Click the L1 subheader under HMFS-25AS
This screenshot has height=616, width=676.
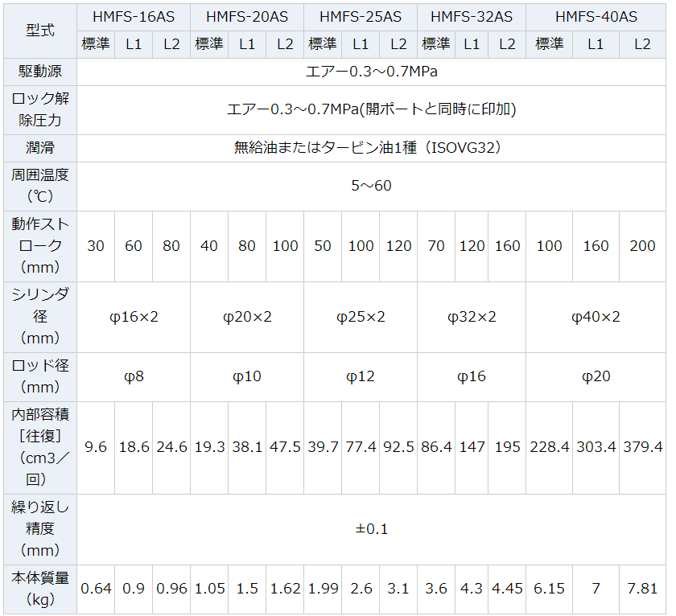[x=361, y=44]
